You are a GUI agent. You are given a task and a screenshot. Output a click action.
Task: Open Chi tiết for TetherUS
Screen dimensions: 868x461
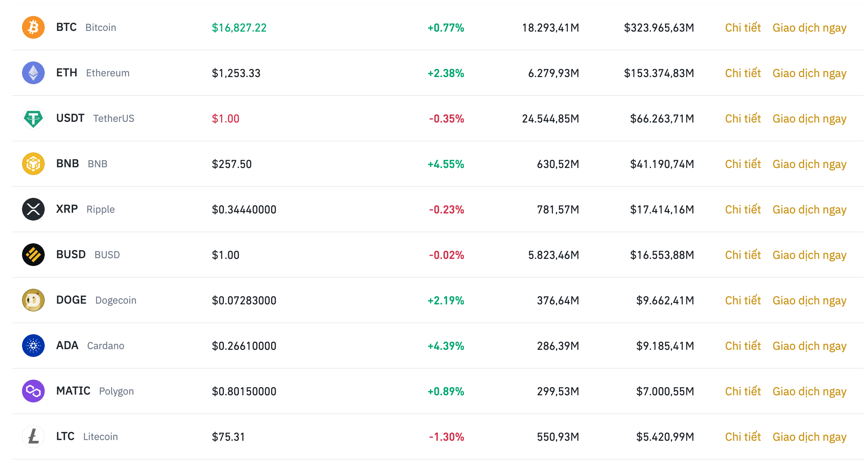point(743,118)
